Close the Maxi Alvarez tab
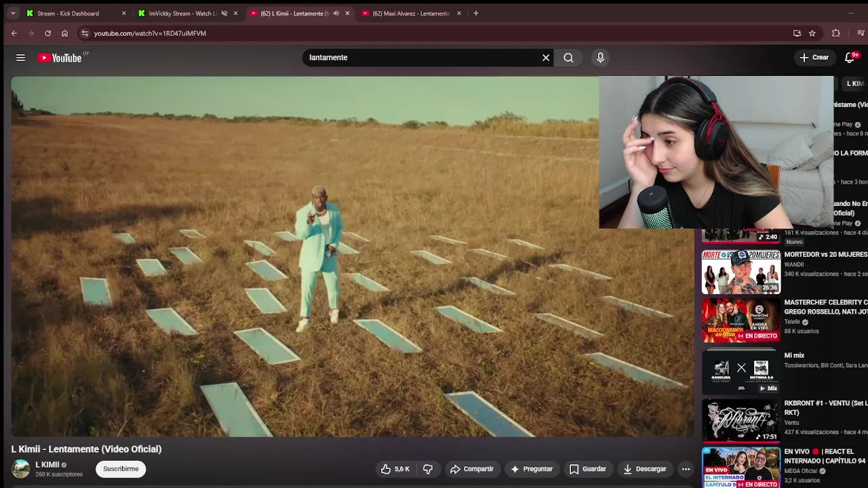Screen dimensions: 868x488 pyautogui.click(x=459, y=14)
